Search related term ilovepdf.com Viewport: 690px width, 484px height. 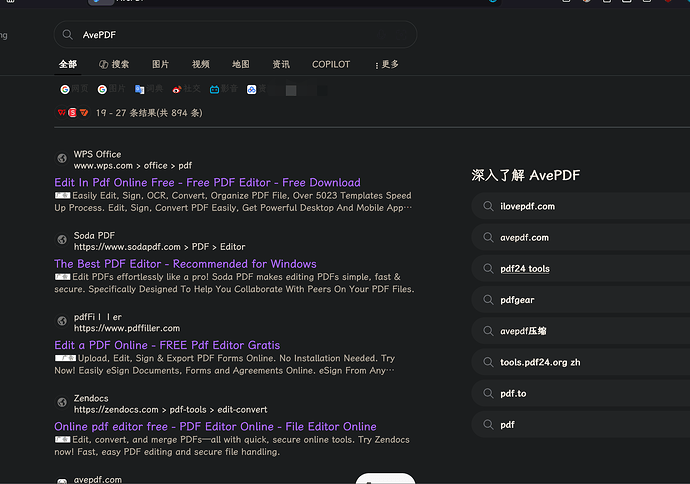[580, 206]
